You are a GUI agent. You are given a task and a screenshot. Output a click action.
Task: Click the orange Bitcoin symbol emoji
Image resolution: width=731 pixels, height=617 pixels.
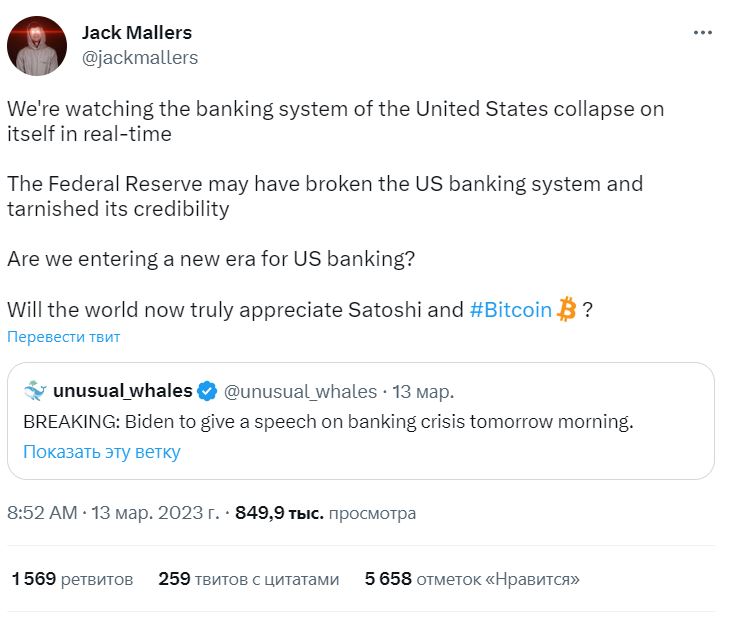pos(566,309)
